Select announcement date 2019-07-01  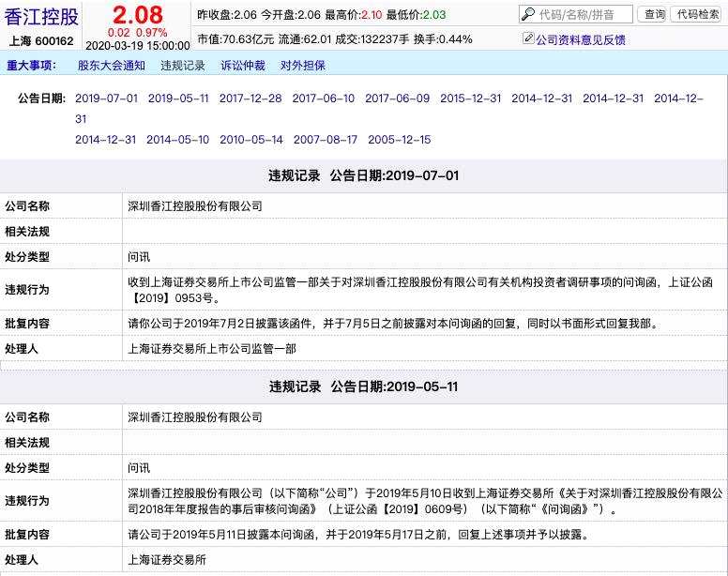click(x=107, y=99)
